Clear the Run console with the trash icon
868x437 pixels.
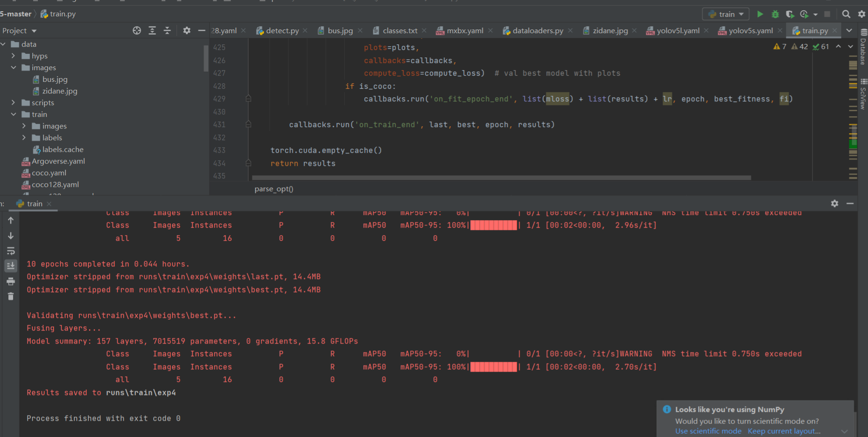tap(11, 296)
